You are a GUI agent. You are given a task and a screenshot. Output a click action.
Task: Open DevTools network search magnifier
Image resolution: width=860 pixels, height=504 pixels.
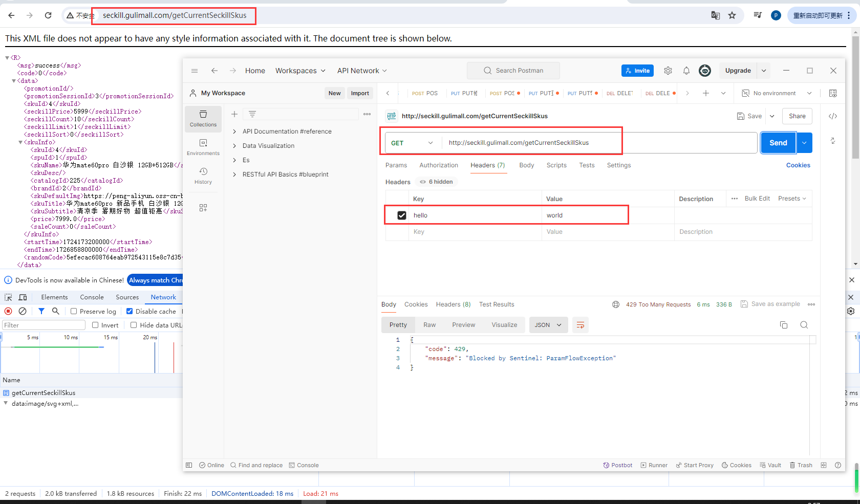click(56, 311)
